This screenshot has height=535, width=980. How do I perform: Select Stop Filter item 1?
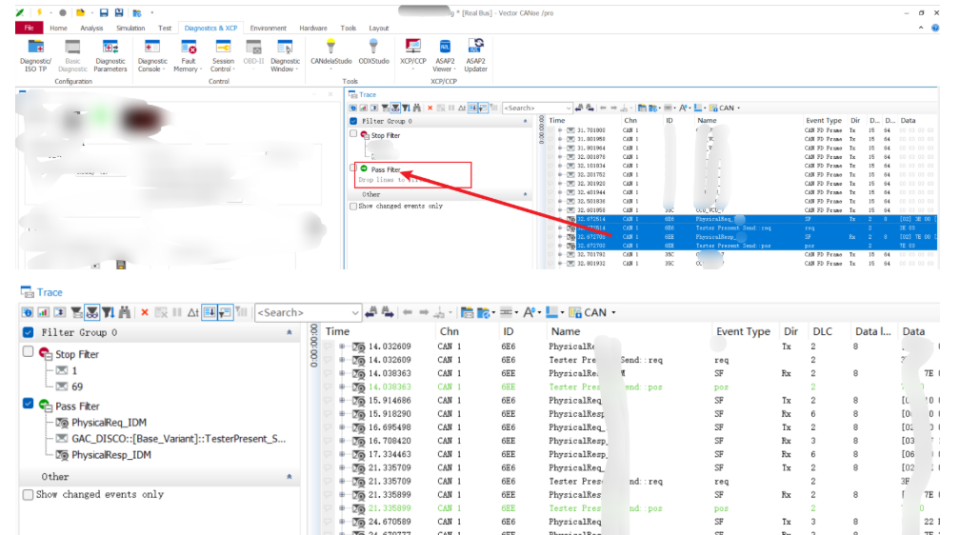(74, 370)
